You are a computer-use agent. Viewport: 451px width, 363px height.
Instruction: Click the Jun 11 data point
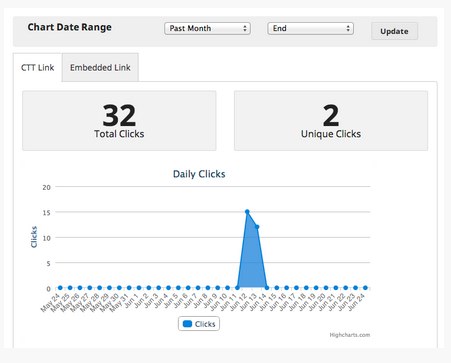237,288
